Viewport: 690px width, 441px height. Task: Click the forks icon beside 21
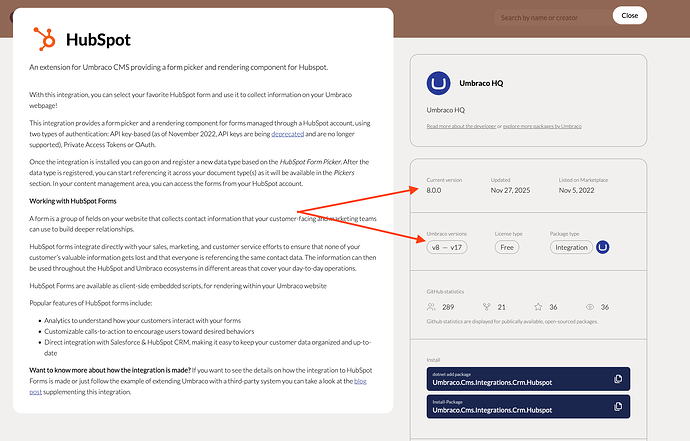click(x=486, y=307)
